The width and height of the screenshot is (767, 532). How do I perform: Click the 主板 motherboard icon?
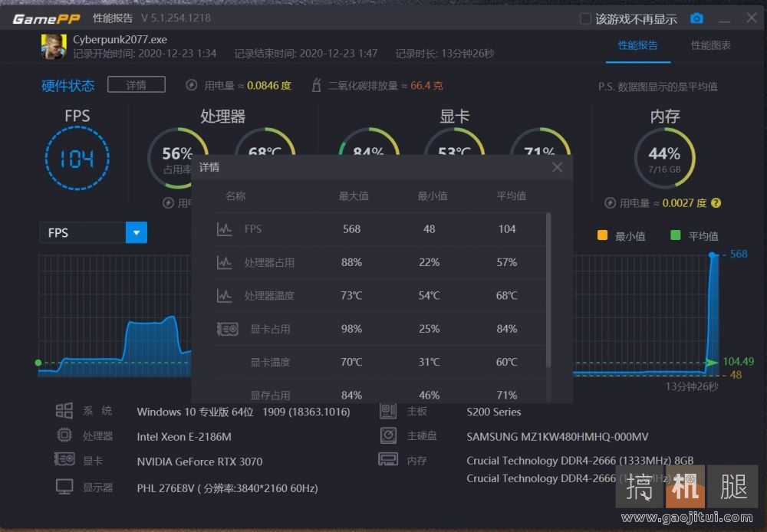(388, 411)
